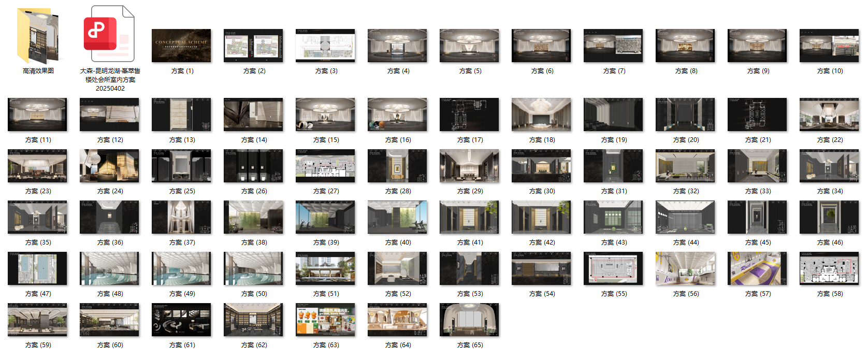Select thumbnail 方案 (14)
Viewport: 868px width, 357px height.
click(x=253, y=115)
